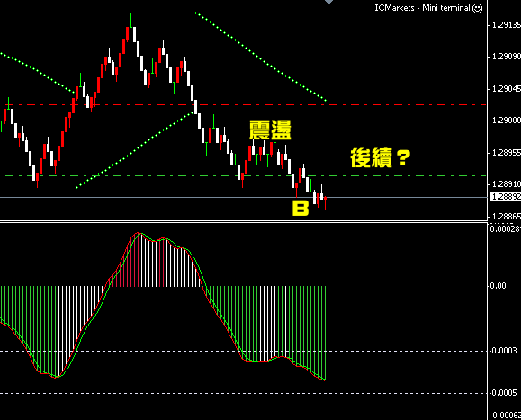
Task: Select the upper-left descending green dotted trendline
Action: point(38,72)
